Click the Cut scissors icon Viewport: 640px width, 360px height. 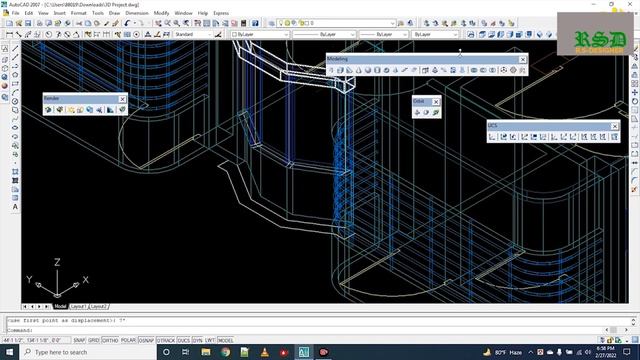click(x=79, y=23)
